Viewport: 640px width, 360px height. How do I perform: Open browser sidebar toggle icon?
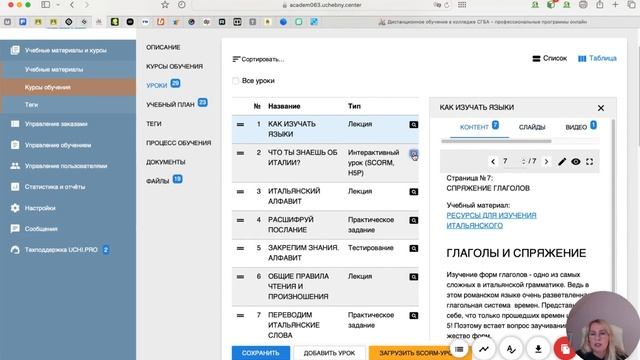tap(46, 5)
